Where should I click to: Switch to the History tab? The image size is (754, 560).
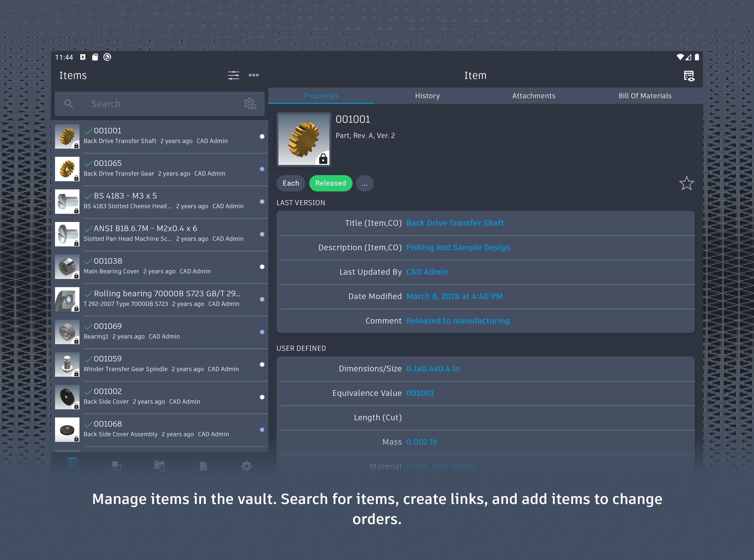(427, 96)
